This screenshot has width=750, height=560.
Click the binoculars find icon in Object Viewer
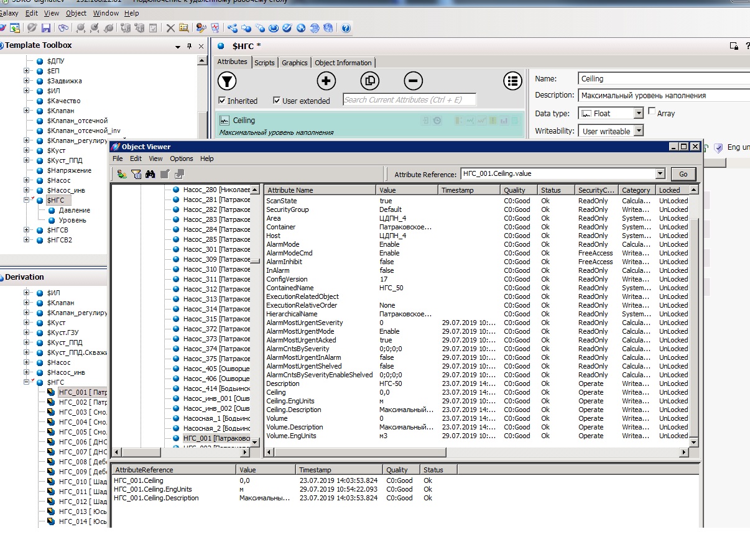(150, 175)
